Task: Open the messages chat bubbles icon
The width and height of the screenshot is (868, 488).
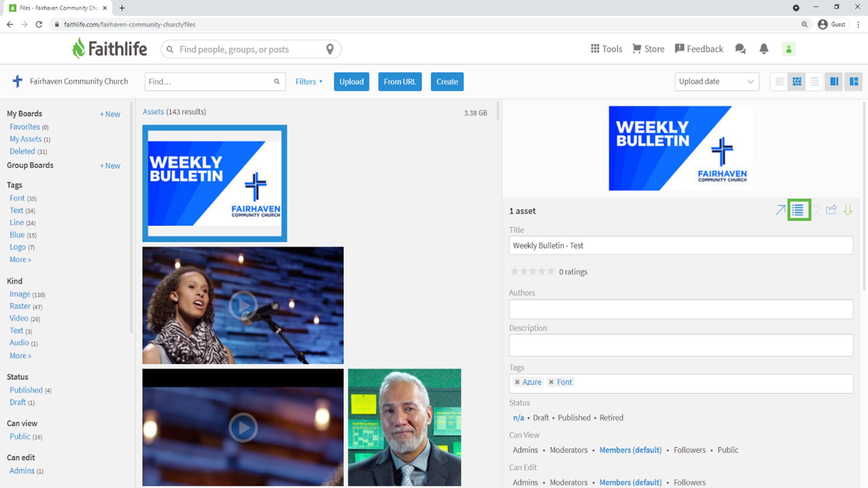Action: tap(740, 49)
